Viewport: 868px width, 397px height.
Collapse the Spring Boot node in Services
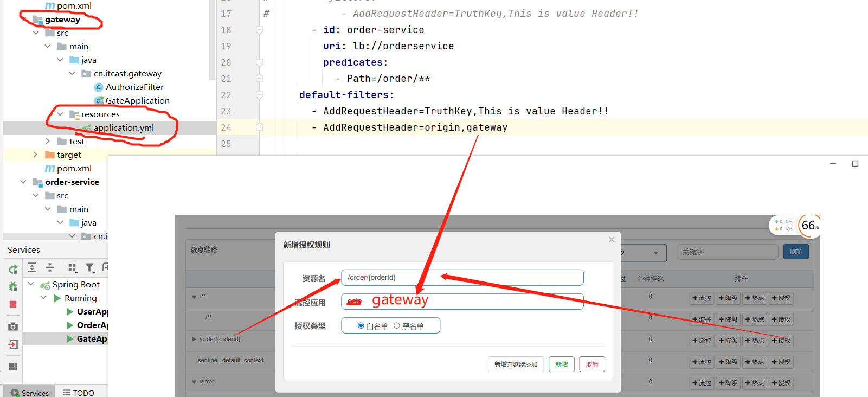(x=31, y=284)
